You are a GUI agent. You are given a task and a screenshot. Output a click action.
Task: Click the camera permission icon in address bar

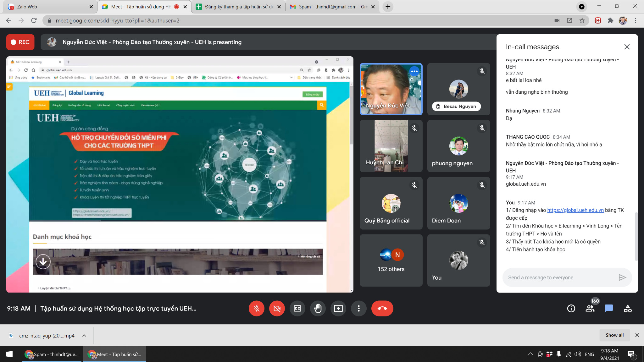(557, 20)
